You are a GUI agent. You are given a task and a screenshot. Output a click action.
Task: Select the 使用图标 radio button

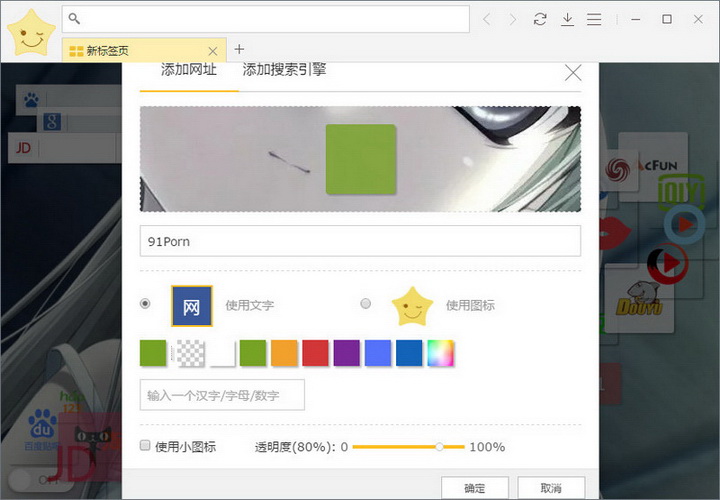click(x=366, y=303)
